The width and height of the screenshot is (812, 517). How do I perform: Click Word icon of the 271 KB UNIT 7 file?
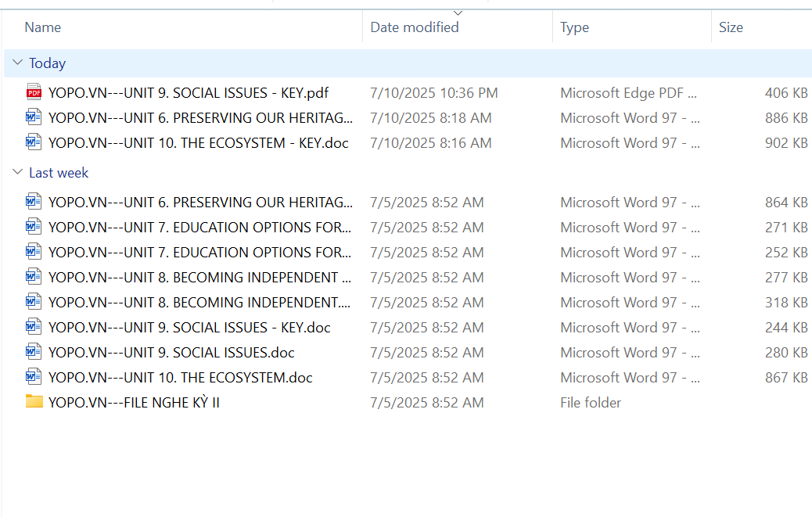[34, 227]
